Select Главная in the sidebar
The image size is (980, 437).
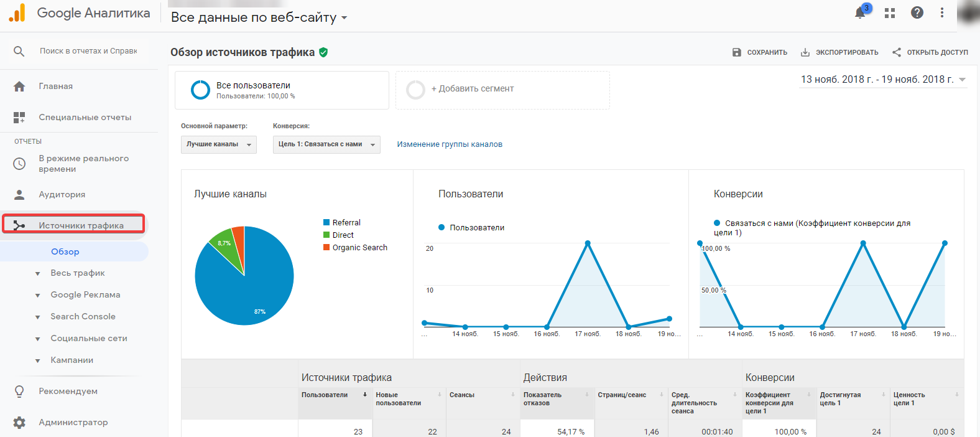pyautogui.click(x=56, y=87)
